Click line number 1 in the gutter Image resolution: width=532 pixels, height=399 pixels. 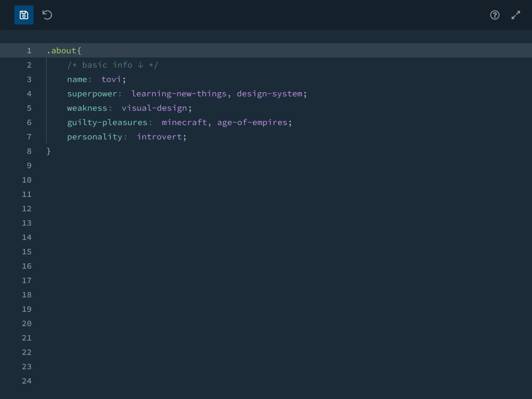(x=29, y=51)
